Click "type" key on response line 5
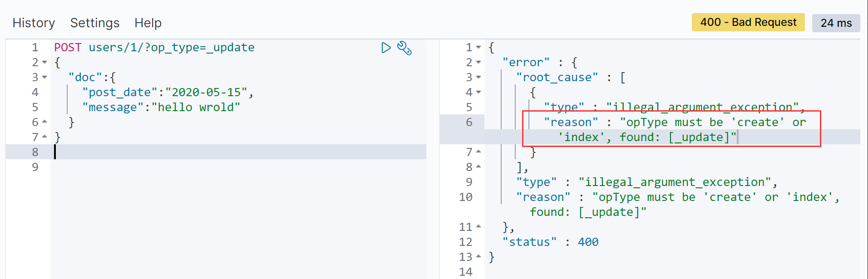The width and height of the screenshot is (868, 279). coord(564,107)
